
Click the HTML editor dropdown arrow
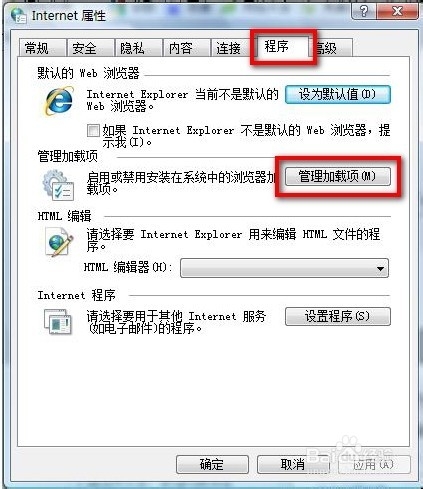(380, 268)
